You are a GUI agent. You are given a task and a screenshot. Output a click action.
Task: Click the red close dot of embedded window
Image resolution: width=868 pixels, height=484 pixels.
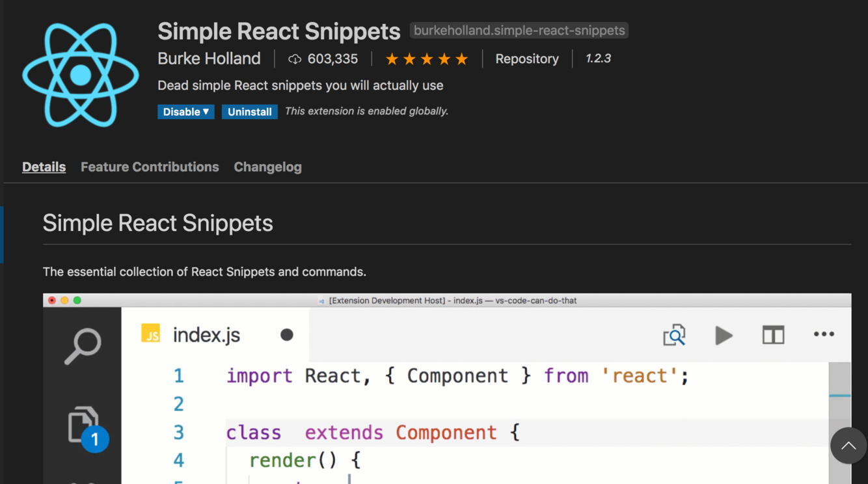tap(52, 301)
